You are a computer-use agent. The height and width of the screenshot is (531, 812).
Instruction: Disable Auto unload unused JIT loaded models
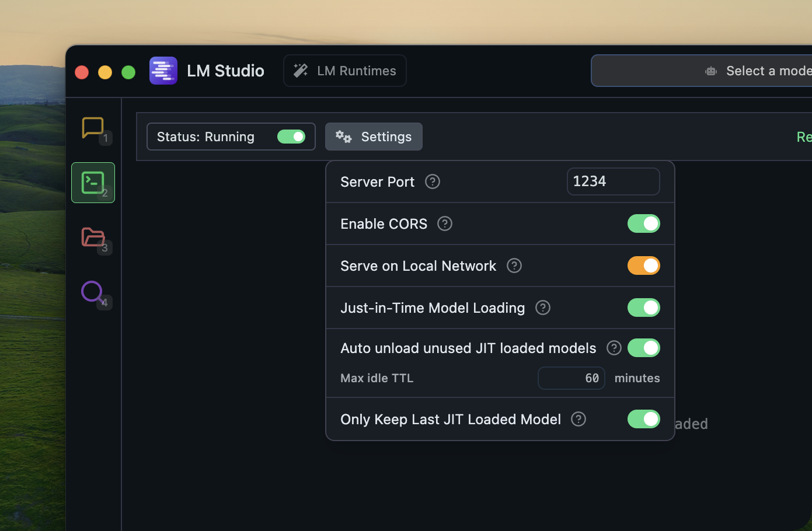point(644,348)
